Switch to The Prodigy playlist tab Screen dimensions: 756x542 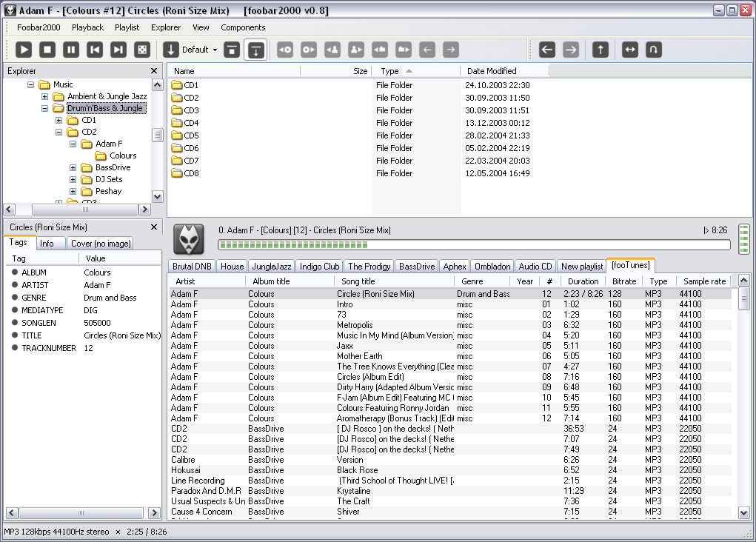(x=369, y=266)
